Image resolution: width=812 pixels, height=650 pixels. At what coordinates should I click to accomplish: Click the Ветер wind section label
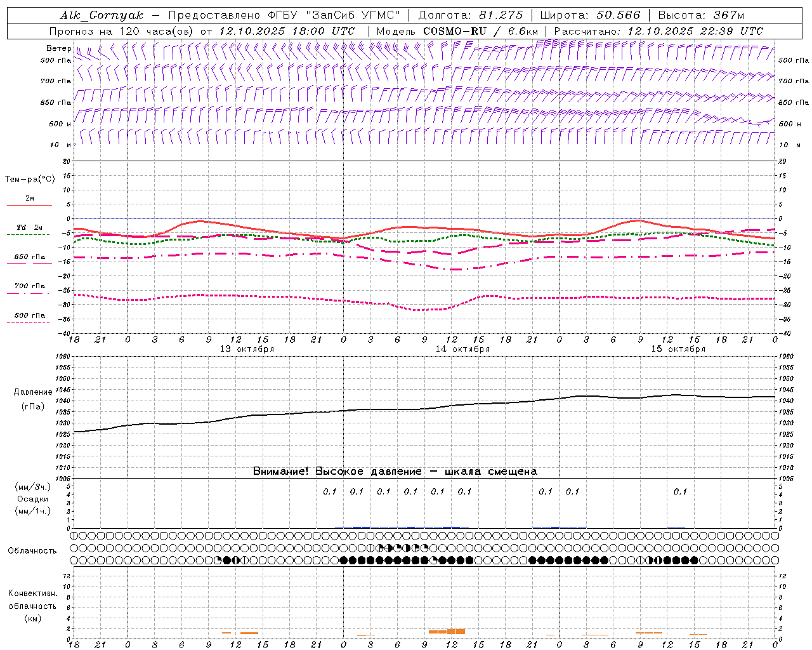(59, 48)
